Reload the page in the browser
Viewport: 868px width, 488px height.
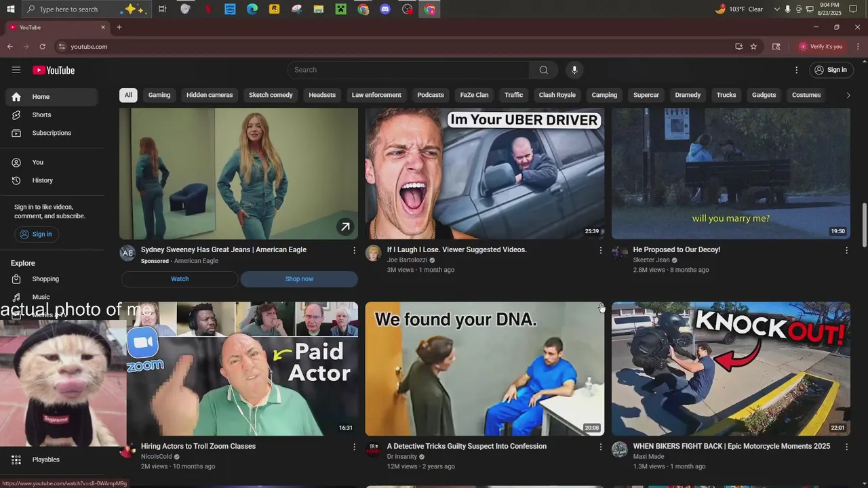[x=43, y=47]
